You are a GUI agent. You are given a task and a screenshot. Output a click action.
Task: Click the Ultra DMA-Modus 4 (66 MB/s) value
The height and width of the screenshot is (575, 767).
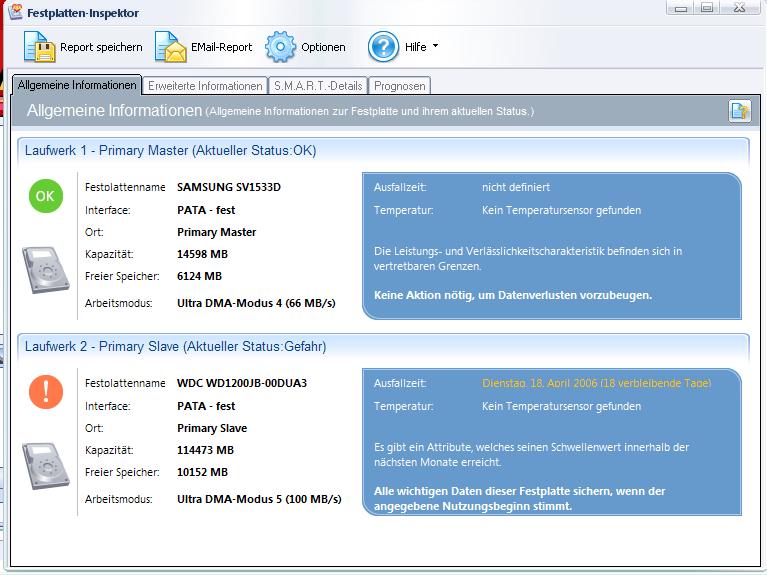pyautogui.click(x=256, y=303)
